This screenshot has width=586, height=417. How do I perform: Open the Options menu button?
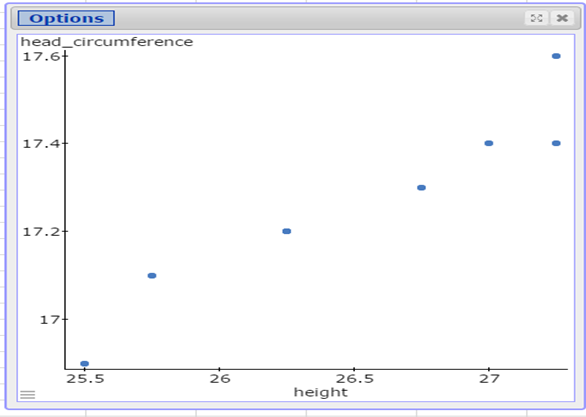(x=66, y=18)
